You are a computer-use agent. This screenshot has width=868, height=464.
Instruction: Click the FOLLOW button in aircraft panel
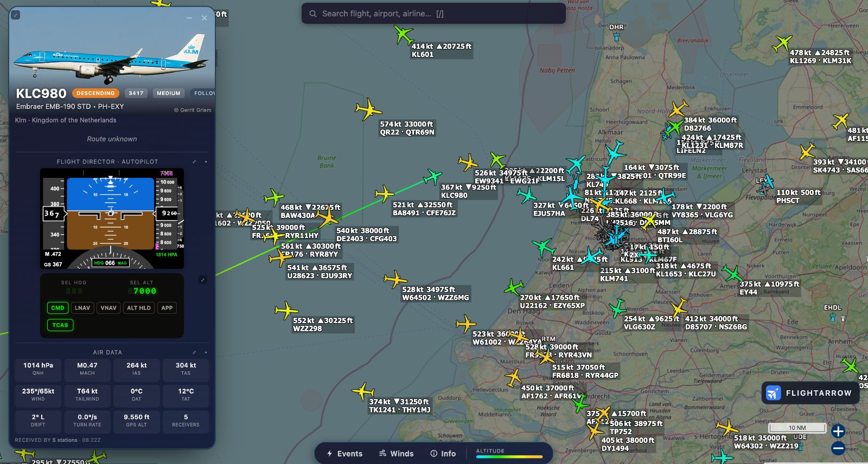click(x=203, y=93)
